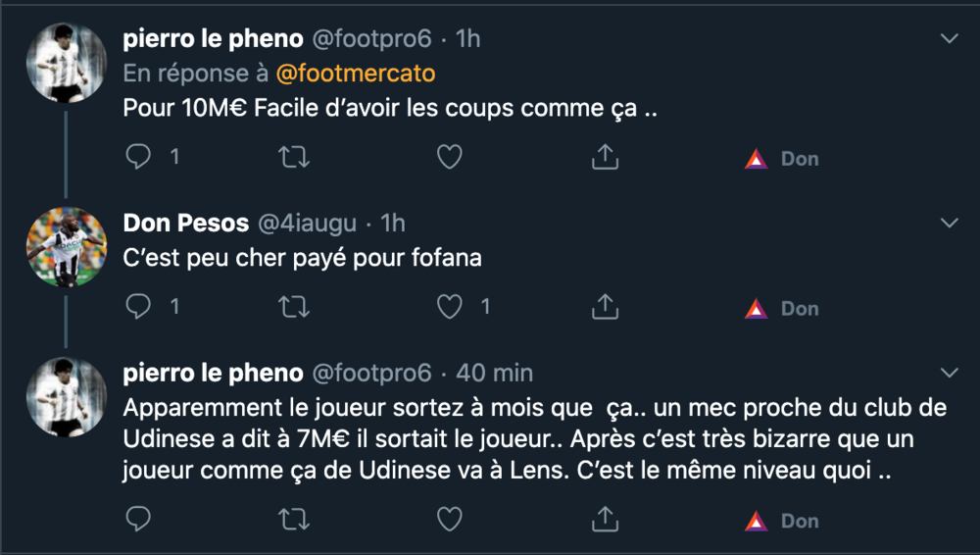Share the "Apparemment le joueur" tweet
The height and width of the screenshot is (555, 980).
605,520
